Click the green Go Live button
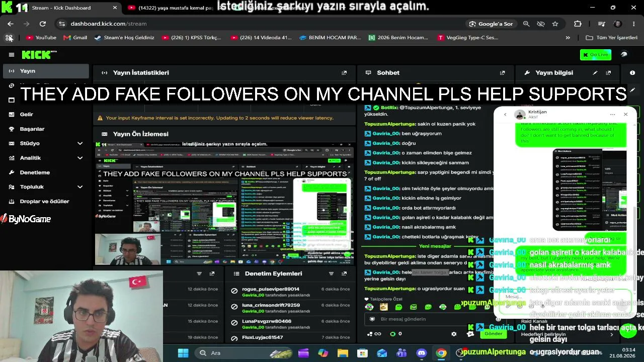The height and width of the screenshot is (362, 644). pos(596,55)
